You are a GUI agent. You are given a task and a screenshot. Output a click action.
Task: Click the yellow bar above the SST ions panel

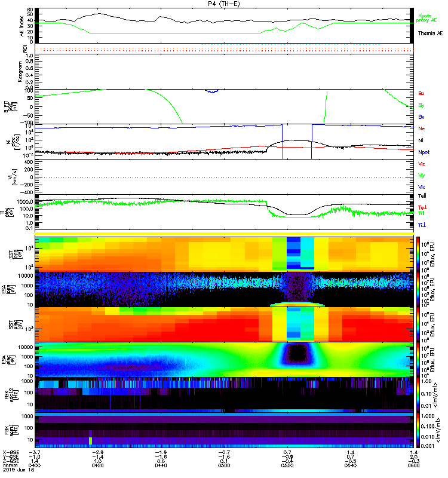tap(224, 234)
